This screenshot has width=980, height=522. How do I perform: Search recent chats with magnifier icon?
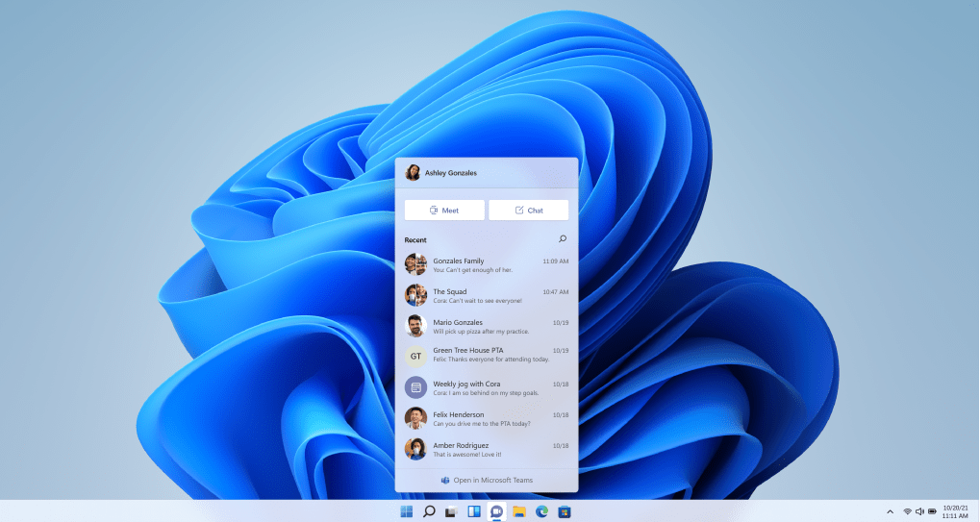tap(563, 239)
